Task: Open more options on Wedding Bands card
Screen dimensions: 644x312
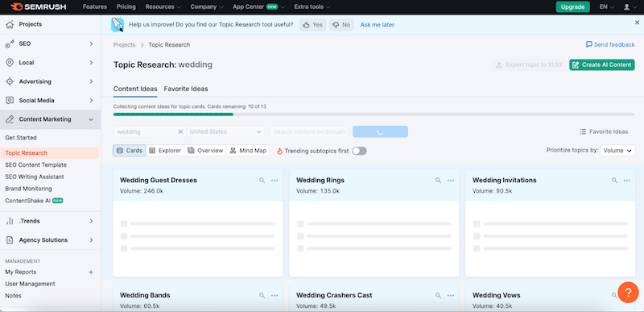Action: tap(275, 296)
